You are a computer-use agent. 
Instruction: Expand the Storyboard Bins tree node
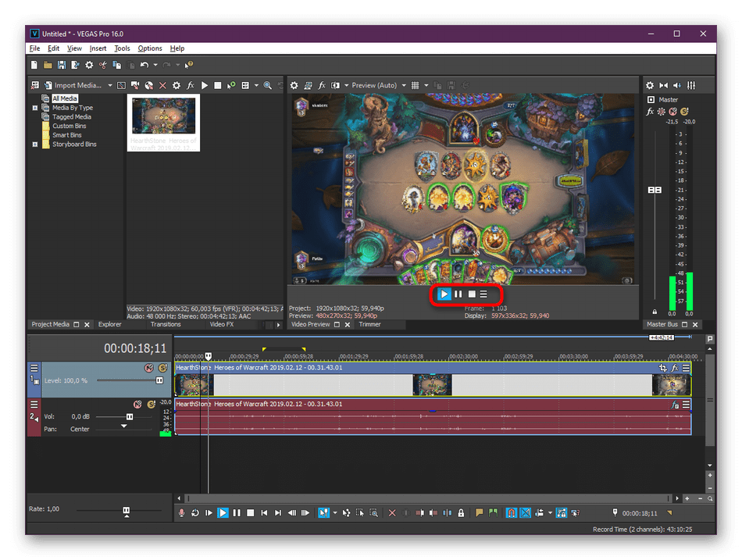[35, 144]
